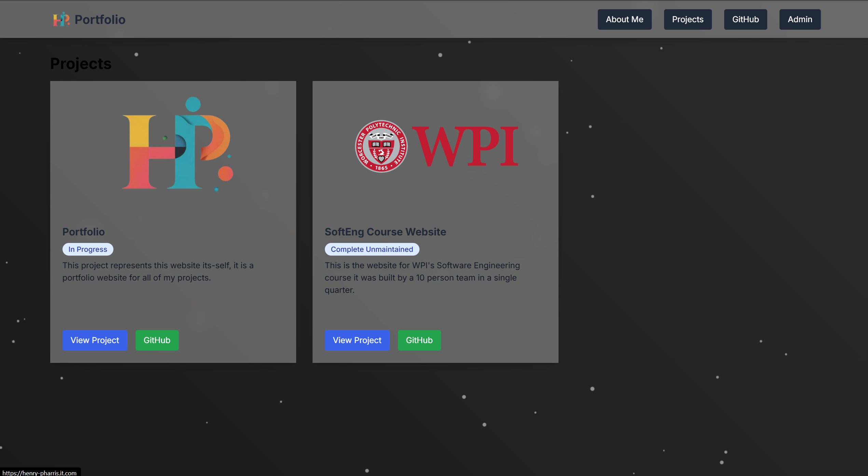The height and width of the screenshot is (476, 868).
Task: View Project for the Portfolio card
Action: [95, 340]
